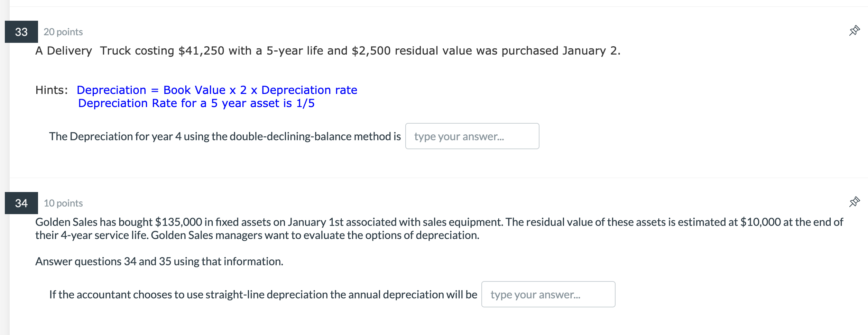
Task: Click the "$10,000" residual value estimate
Action: pos(760,222)
